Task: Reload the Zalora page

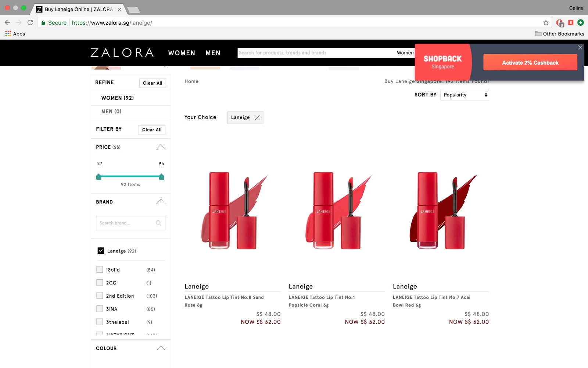Action: click(31, 22)
